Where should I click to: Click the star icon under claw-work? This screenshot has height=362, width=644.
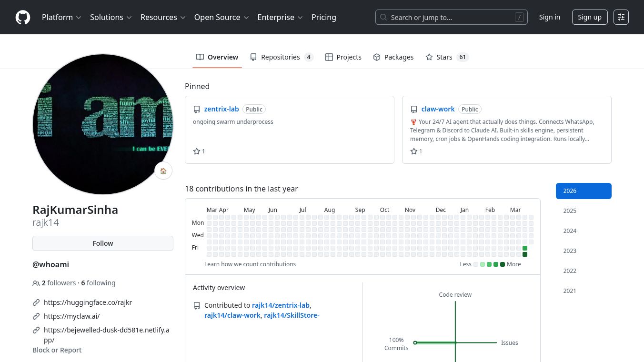414,151
